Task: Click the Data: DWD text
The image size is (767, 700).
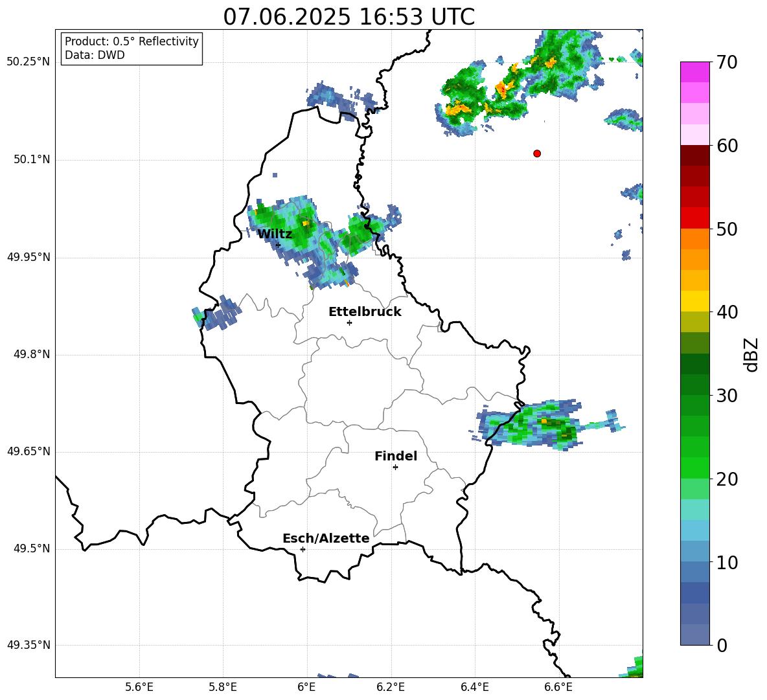Action: [x=95, y=55]
